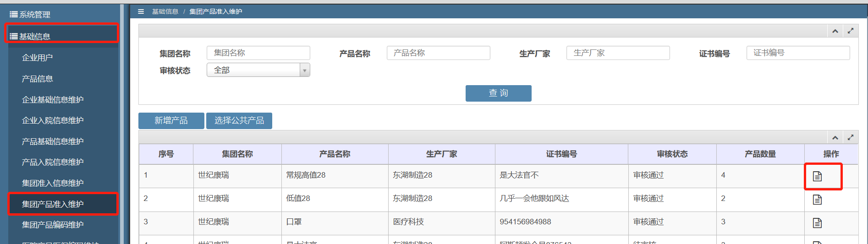The height and width of the screenshot is (244, 868).
Task: Click 世纪康瑞 in row 1
Action: [214, 175]
